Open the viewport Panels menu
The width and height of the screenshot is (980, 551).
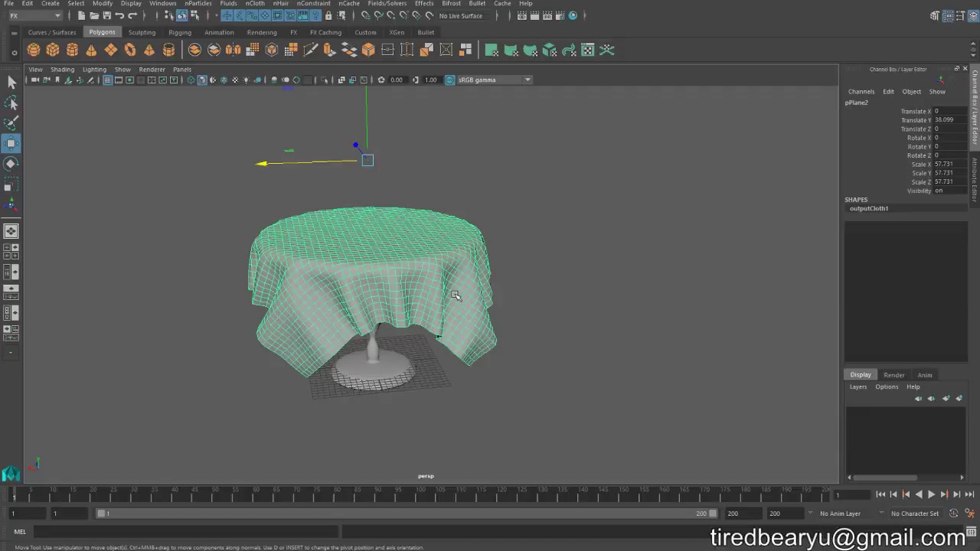pyautogui.click(x=181, y=69)
